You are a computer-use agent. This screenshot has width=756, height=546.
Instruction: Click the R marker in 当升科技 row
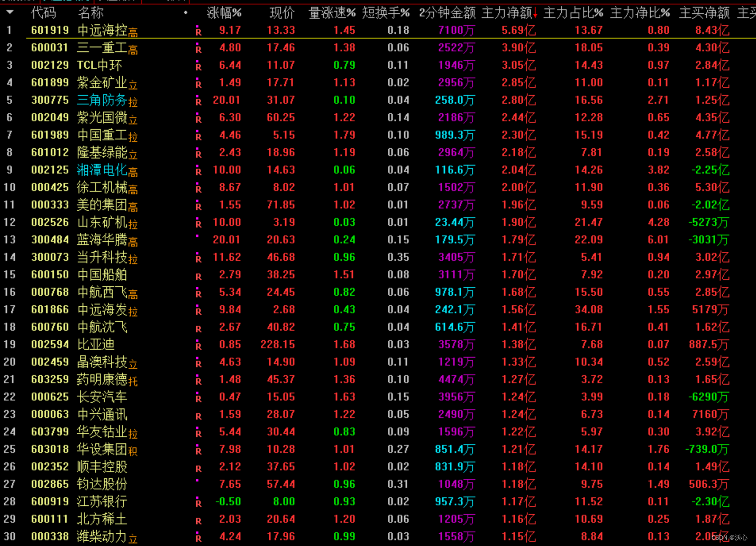coord(198,258)
